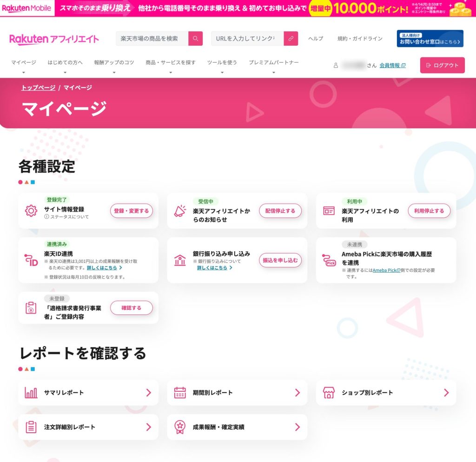
Task: Click the gear icon for サイト情報登録
Action: (31, 211)
